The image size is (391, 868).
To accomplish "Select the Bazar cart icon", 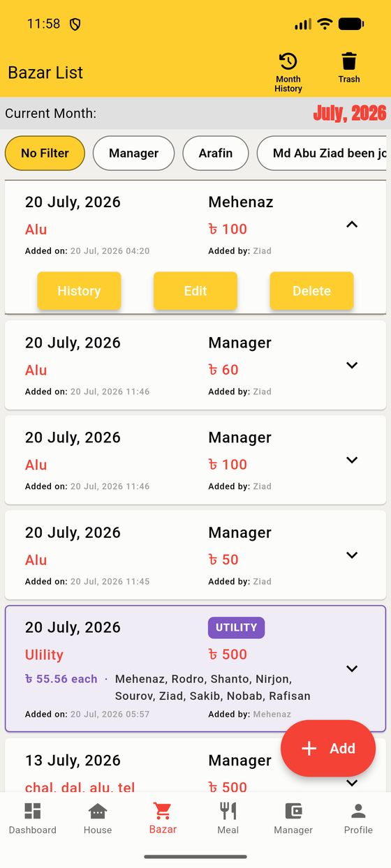I will tap(163, 811).
